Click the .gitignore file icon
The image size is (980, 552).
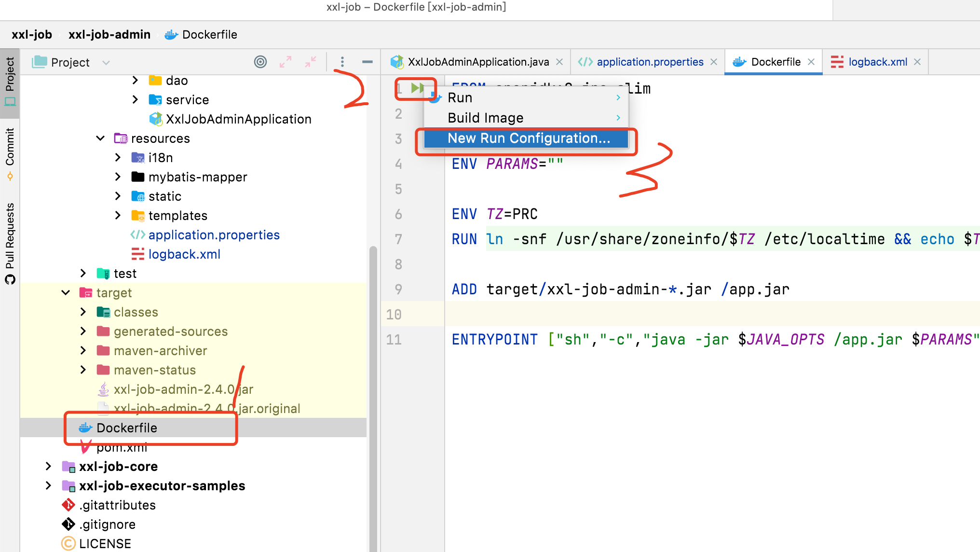click(68, 524)
